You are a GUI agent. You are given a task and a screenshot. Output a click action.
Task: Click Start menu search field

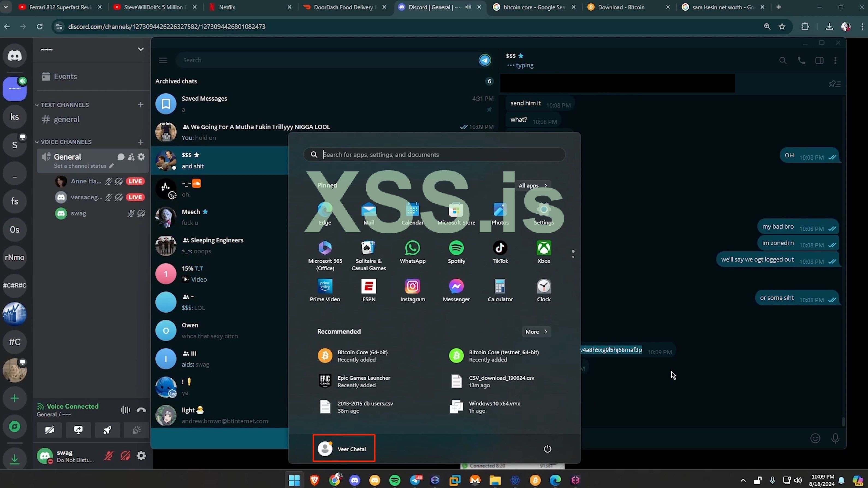[x=434, y=154]
